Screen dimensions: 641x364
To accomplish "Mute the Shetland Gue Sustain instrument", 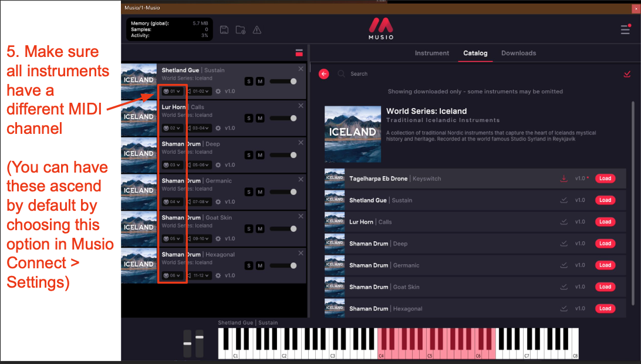I will point(260,82).
